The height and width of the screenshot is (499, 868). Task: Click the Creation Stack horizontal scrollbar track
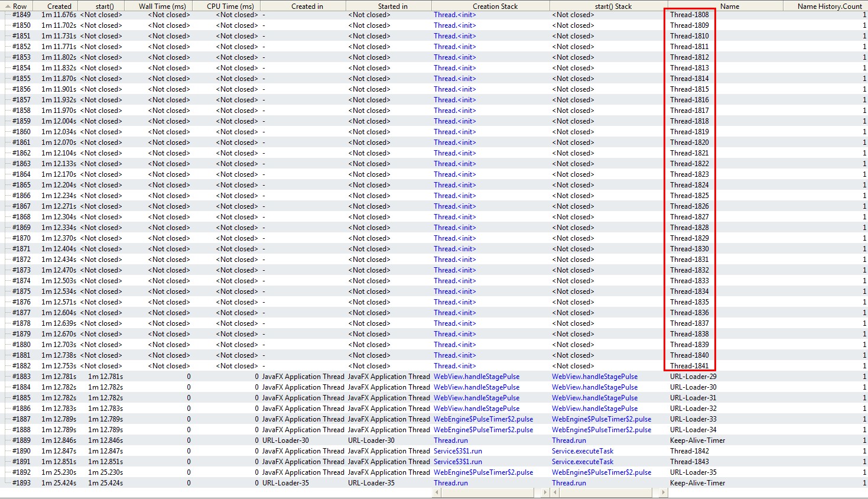[x=490, y=492]
